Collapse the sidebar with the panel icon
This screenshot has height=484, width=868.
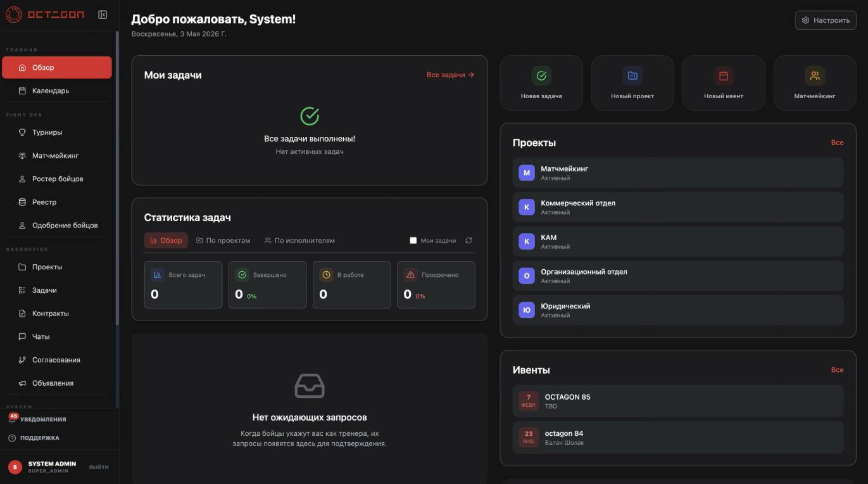pyautogui.click(x=103, y=15)
